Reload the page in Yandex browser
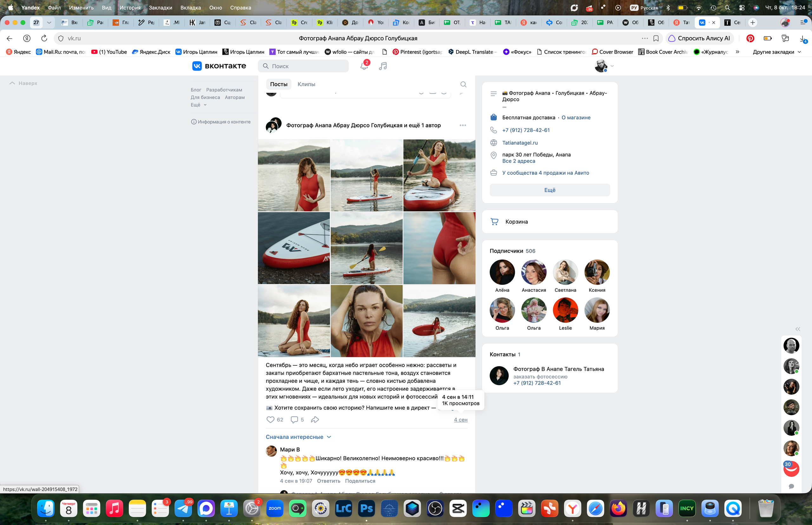Image resolution: width=812 pixels, height=525 pixels. coord(44,38)
